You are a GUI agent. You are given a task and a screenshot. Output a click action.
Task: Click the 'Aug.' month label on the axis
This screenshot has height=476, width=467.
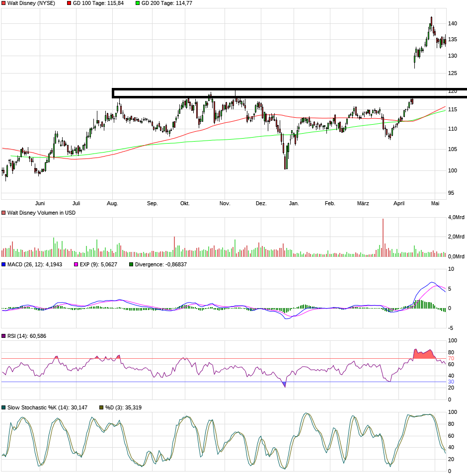(112, 203)
